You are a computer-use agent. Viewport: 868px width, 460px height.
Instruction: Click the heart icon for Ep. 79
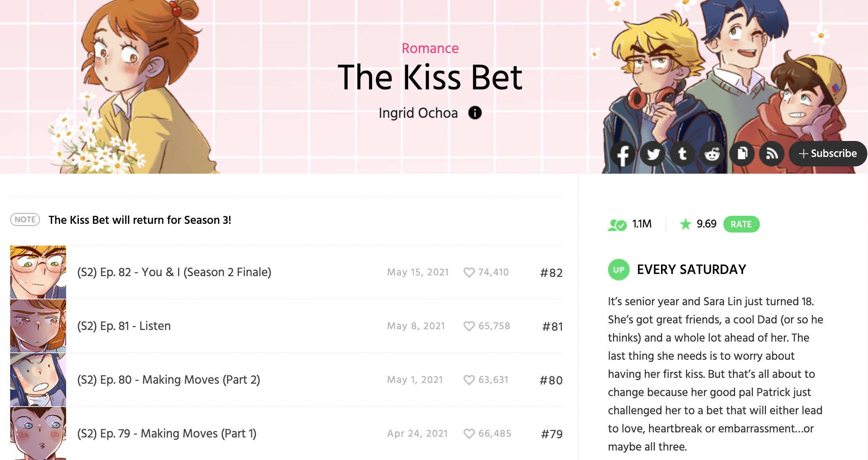coord(469,433)
